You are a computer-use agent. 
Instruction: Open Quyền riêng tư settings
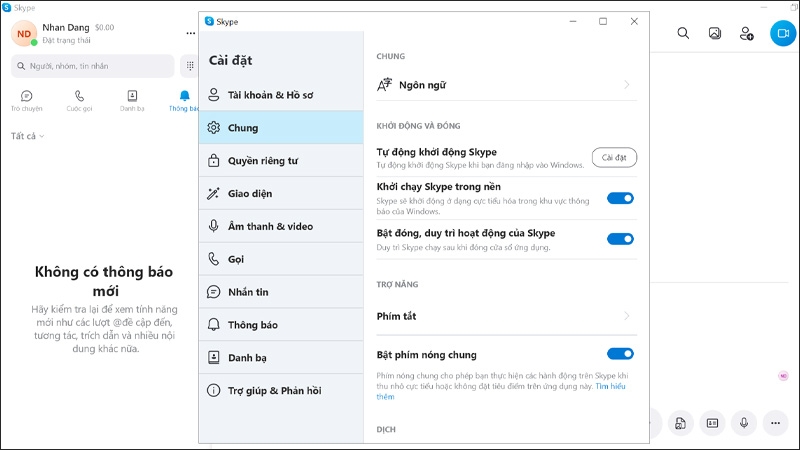click(x=281, y=161)
